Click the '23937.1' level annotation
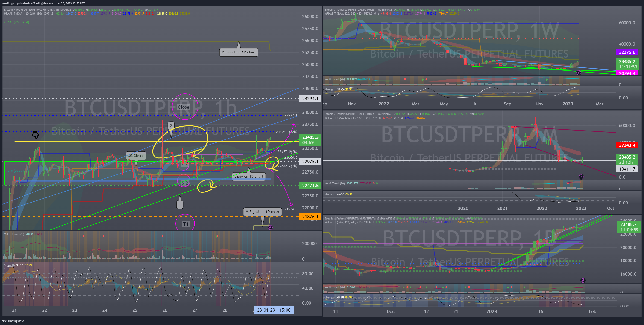This screenshot has width=644, height=325. (x=291, y=115)
